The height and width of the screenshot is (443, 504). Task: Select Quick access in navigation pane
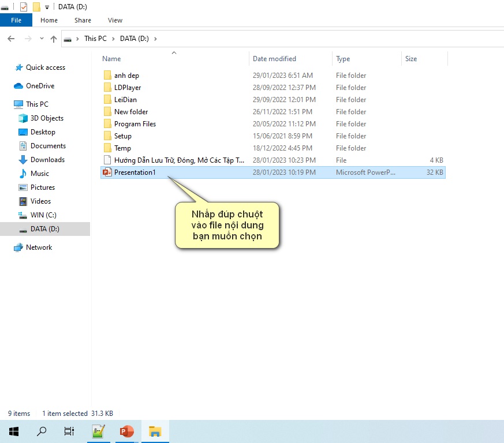click(x=46, y=67)
